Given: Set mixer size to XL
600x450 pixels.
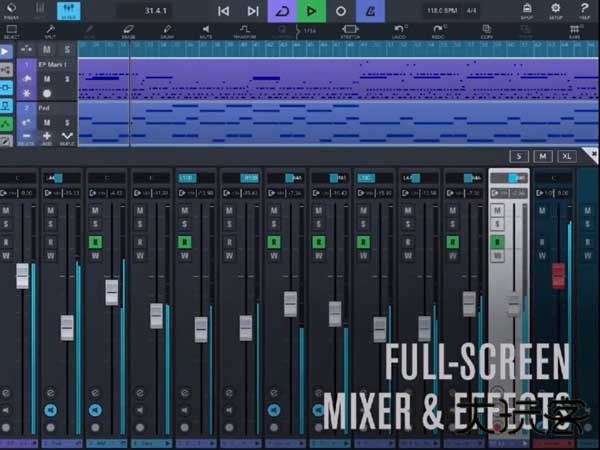Looking at the screenshot, I should 567,156.
